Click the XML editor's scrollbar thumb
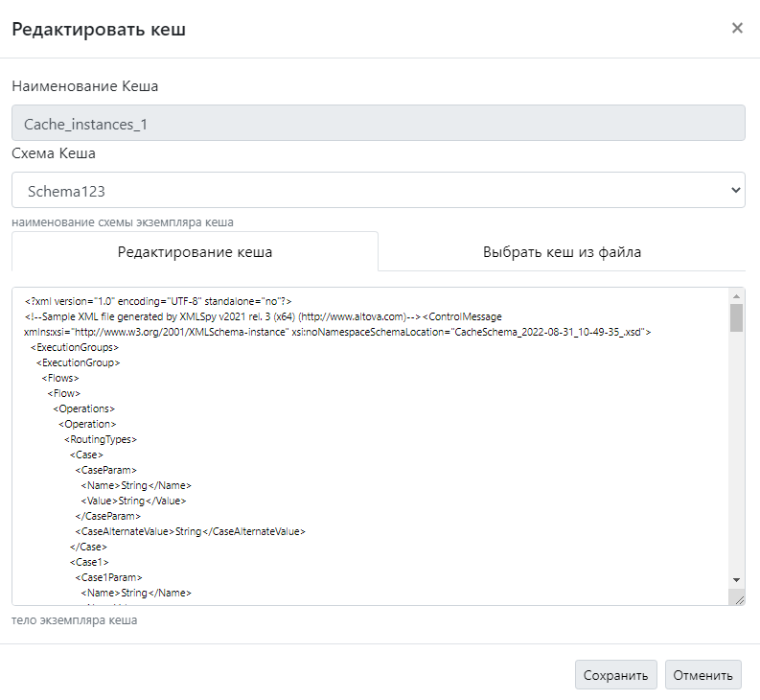The image size is (760, 700). (x=736, y=316)
